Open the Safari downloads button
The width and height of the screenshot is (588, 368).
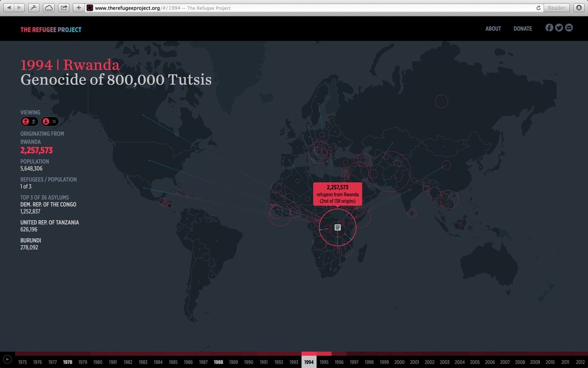[579, 8]
